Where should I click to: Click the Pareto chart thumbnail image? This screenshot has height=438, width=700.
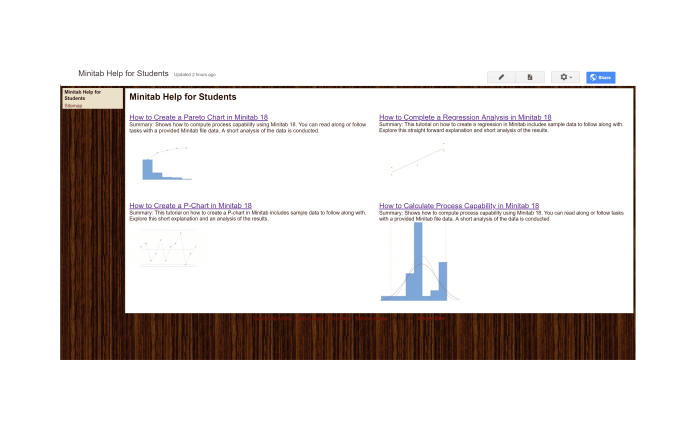(167, 163)
